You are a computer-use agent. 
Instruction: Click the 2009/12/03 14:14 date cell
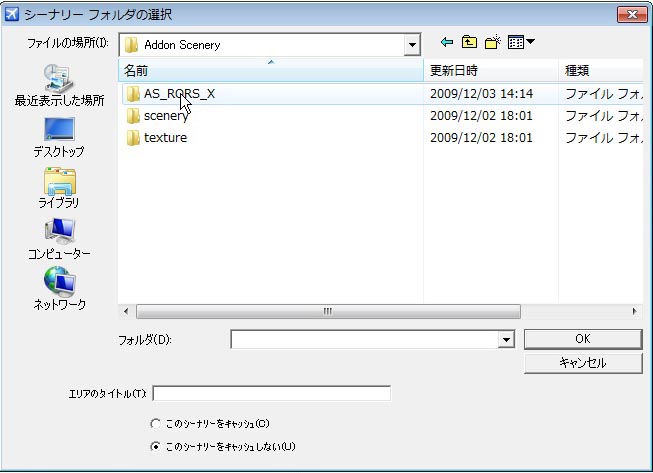pyautogui.click(x=481, y=94)
